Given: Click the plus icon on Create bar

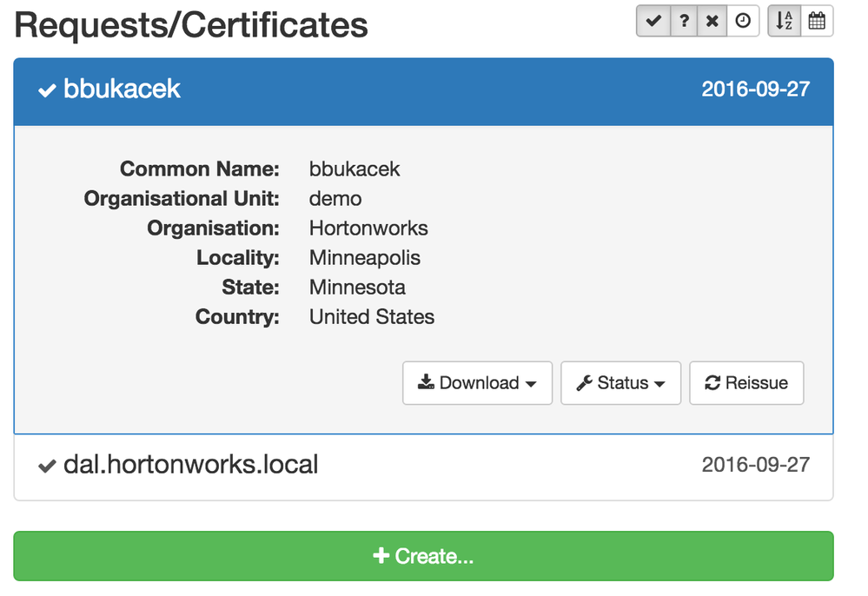Looking at the screenshot, I should coord(381,556).
